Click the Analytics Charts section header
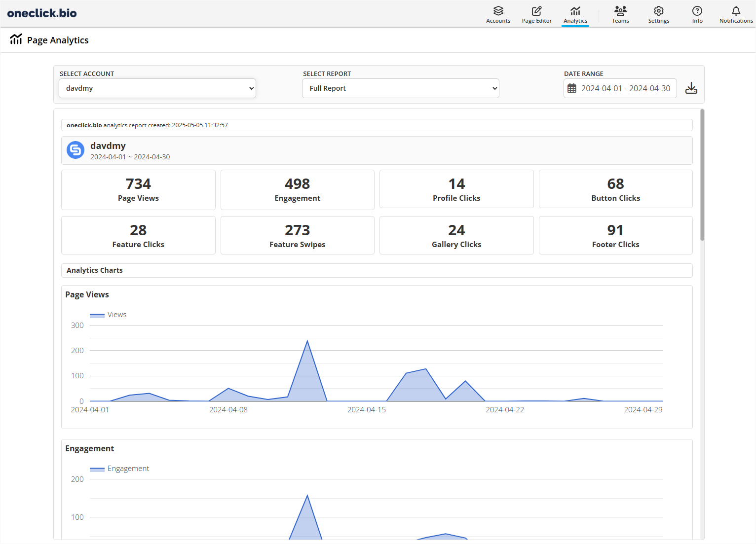756x544 pixels. coord(377,270)
